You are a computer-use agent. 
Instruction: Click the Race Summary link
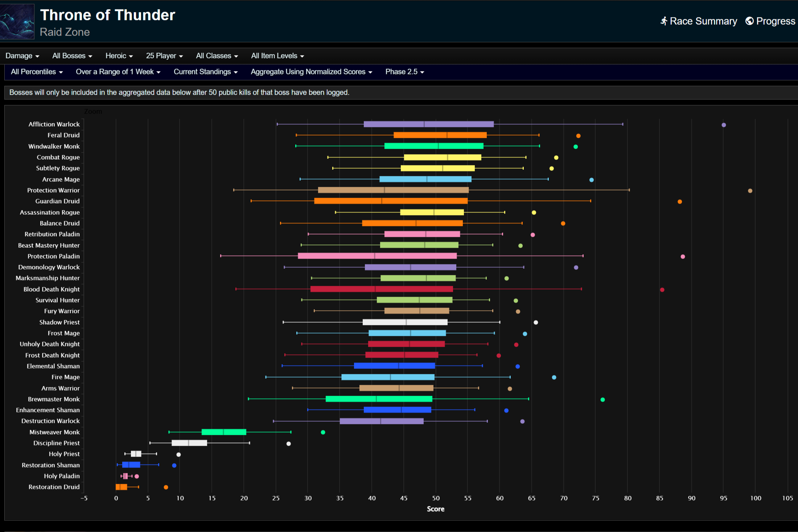[703, 21]
